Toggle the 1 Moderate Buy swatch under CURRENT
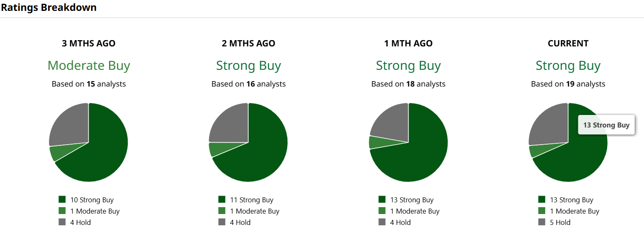The width and height of the screenshot is (644, 232). tap(542, 211)
